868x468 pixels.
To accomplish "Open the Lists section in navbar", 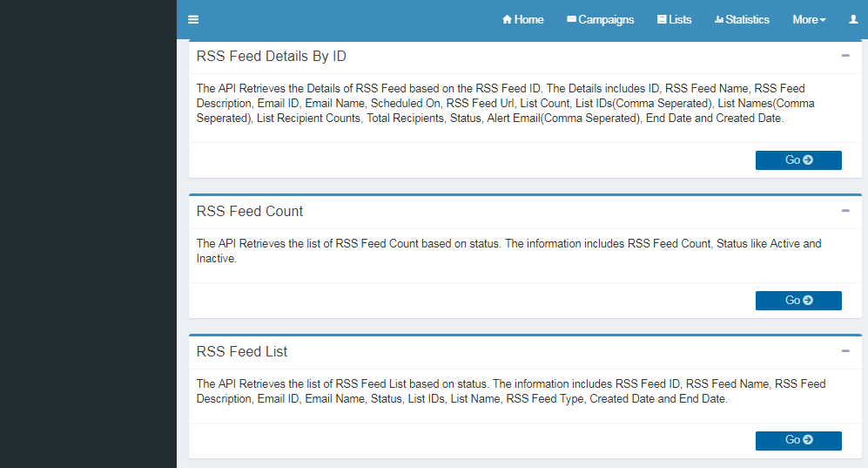I will [x=674, y=20].
